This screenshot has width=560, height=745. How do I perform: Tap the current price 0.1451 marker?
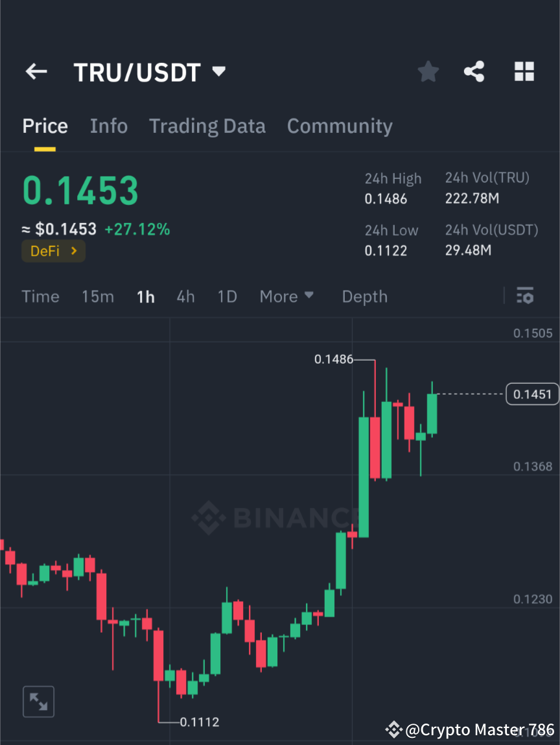532,394
